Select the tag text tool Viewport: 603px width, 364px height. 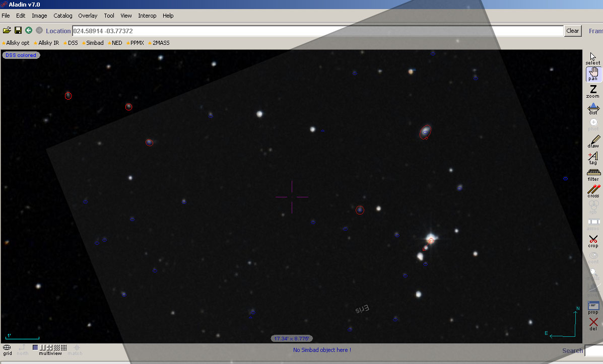593,158
